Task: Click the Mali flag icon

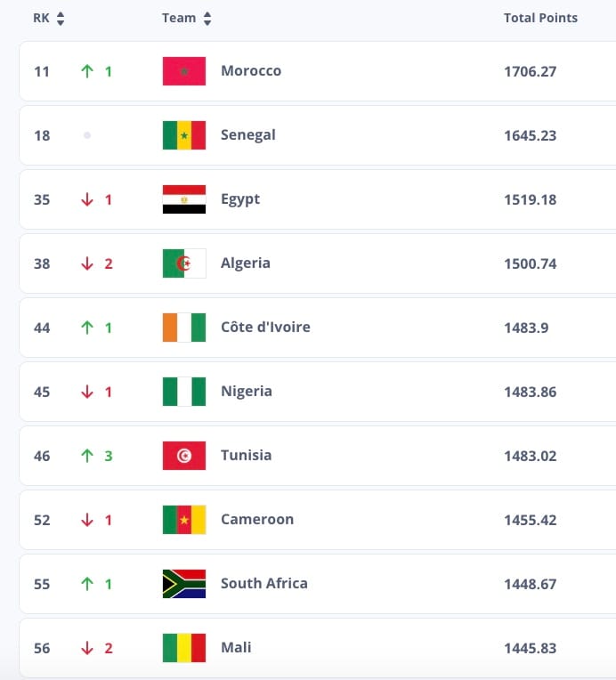Action: click(184, 648)
